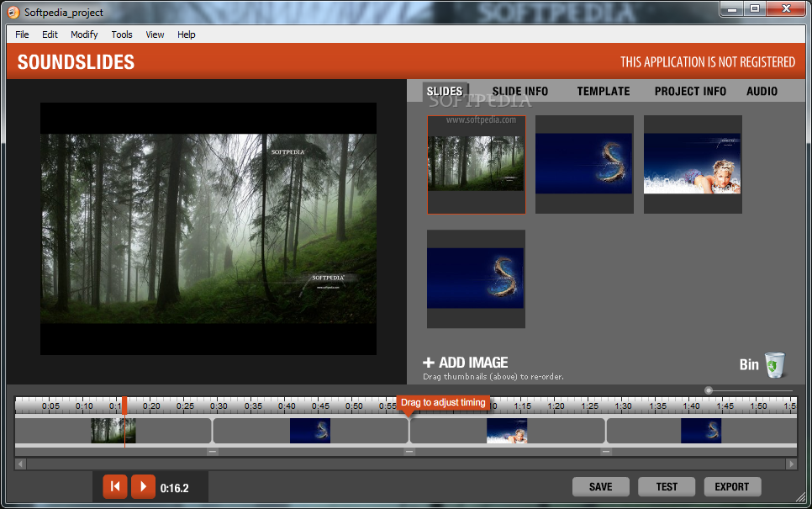Click the timing divider under the Drag tooltip
The image size is (812, 509).
[x=409, y=432]
